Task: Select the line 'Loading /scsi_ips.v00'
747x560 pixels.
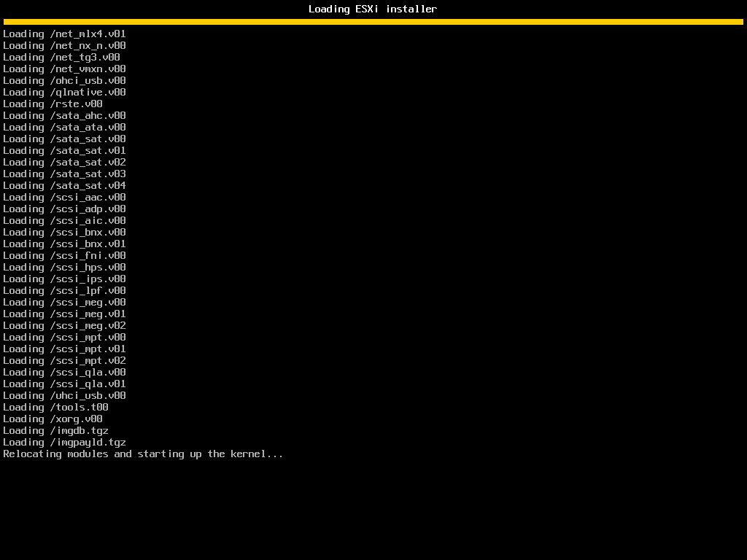Action: [x=64, y=279]
